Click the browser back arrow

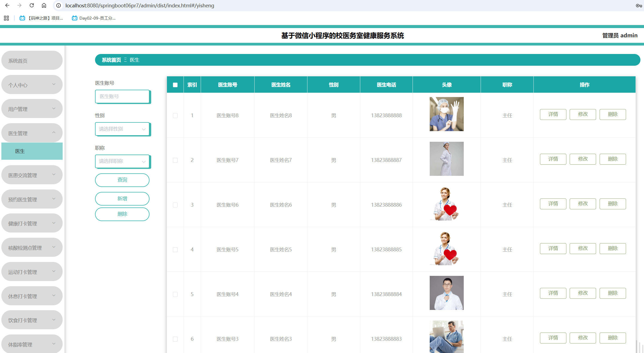click(x=7, y=5)
